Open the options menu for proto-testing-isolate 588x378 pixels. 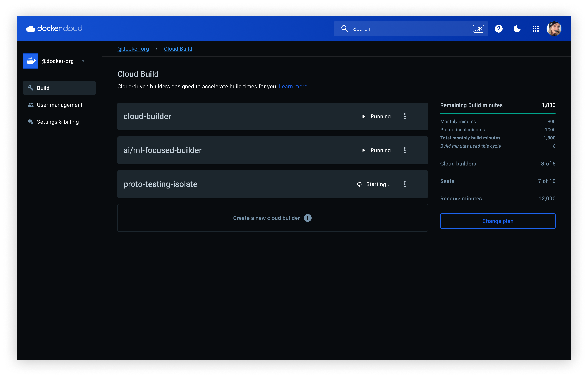click(405, 184)
